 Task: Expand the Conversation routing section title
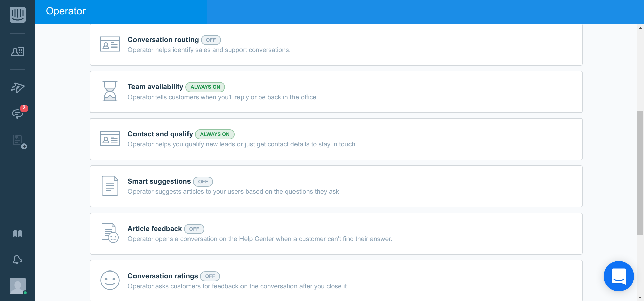click(x=163, y=40)
